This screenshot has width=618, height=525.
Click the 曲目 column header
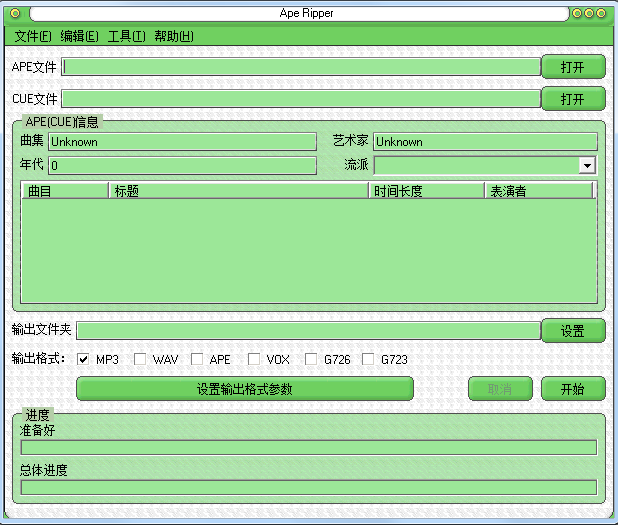pyautogui.click(x=65, y=191)
